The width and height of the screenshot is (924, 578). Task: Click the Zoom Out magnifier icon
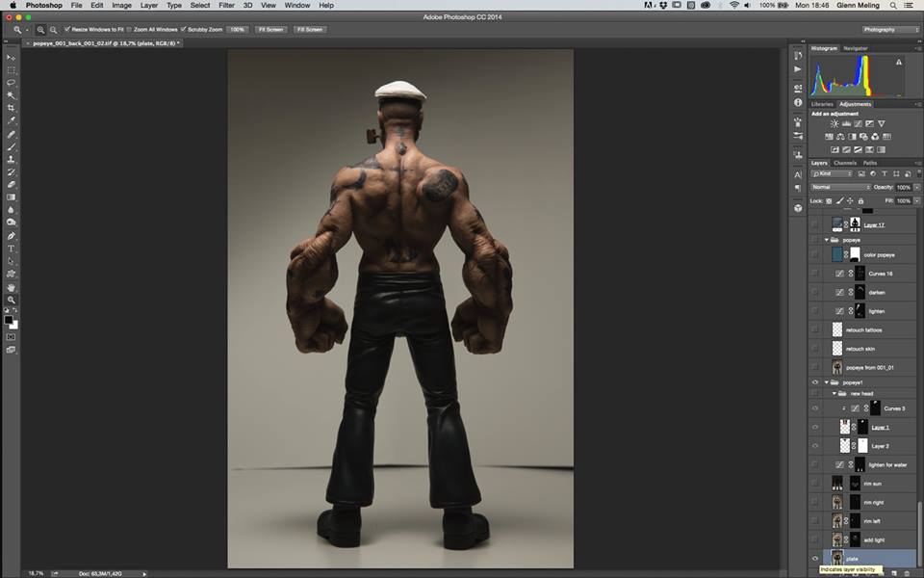point(53,30)
